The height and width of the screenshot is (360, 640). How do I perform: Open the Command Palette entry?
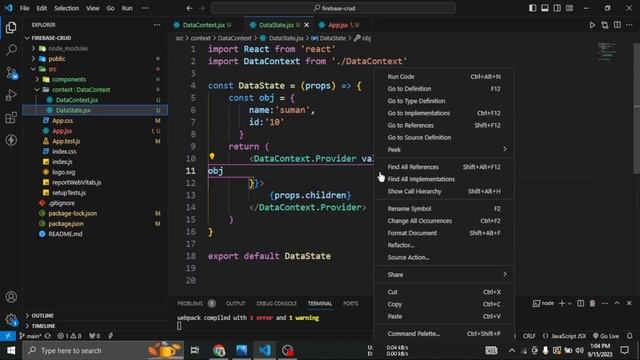(444, 333)
